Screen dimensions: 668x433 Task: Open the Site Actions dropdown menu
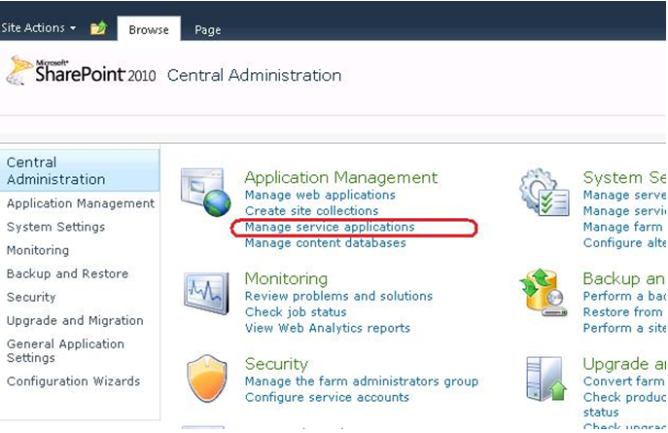pos(40,28)
